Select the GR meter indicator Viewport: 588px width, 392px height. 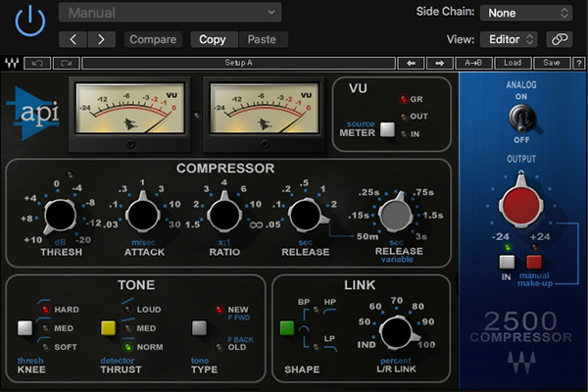(x=404, y=99)
